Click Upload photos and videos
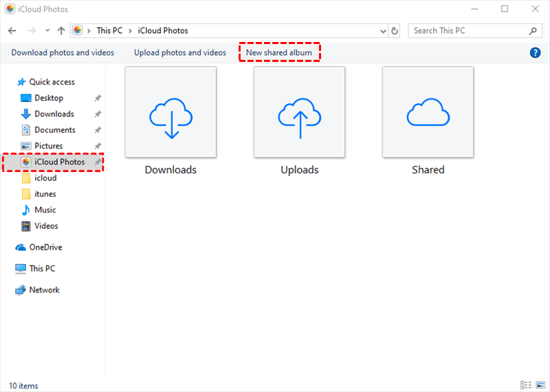 [180, 53]
